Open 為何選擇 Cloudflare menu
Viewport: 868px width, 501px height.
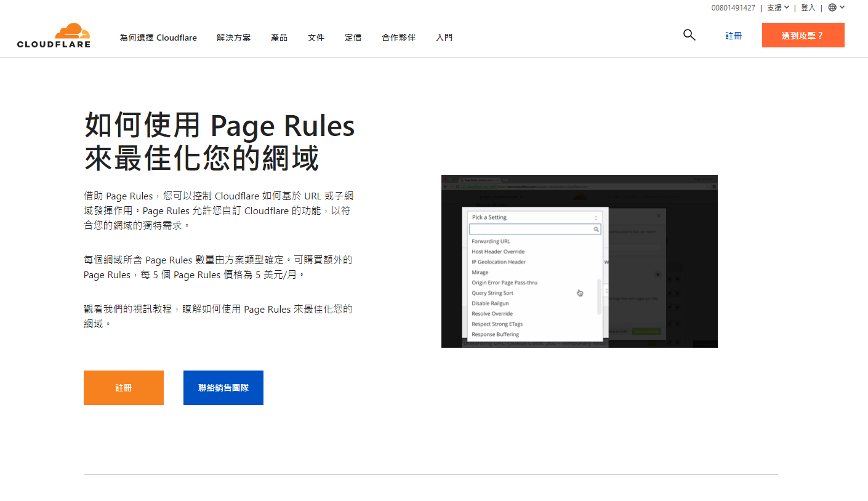158,38
